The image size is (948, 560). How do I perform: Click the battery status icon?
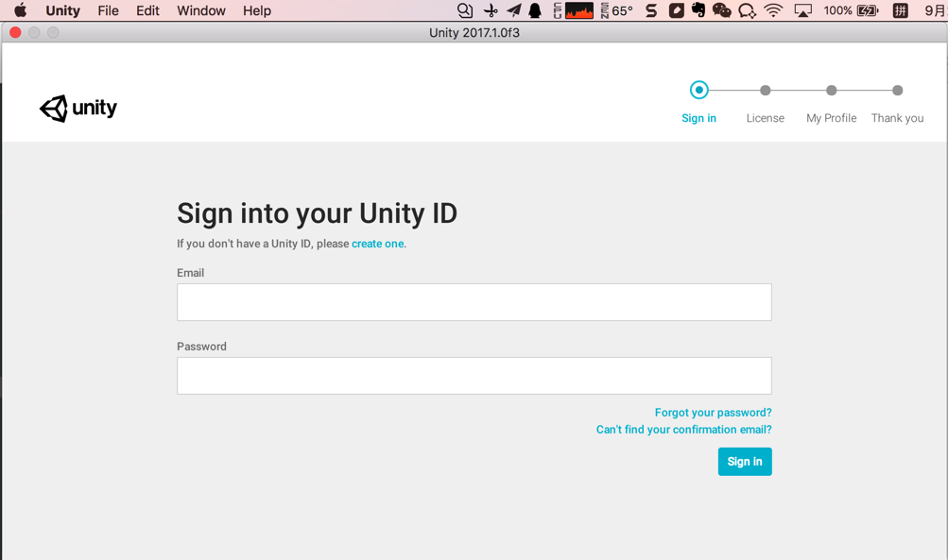pyautogui.click(x=869, y=10)
